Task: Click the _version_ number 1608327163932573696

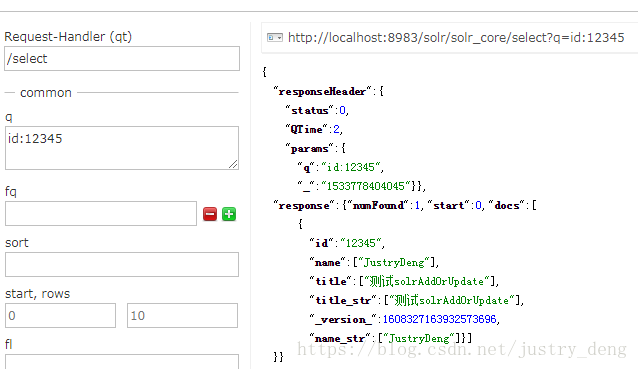Action: [x=439, y=319]
